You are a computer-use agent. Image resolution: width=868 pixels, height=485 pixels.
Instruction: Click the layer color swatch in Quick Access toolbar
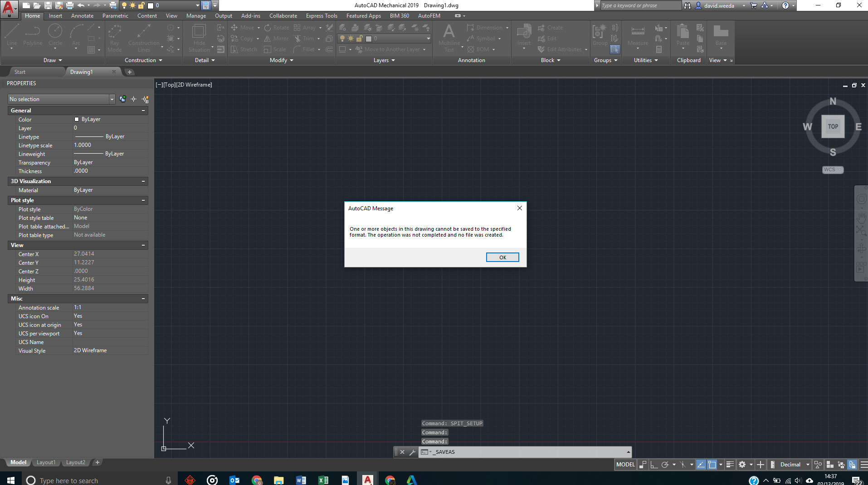point(151,6)
